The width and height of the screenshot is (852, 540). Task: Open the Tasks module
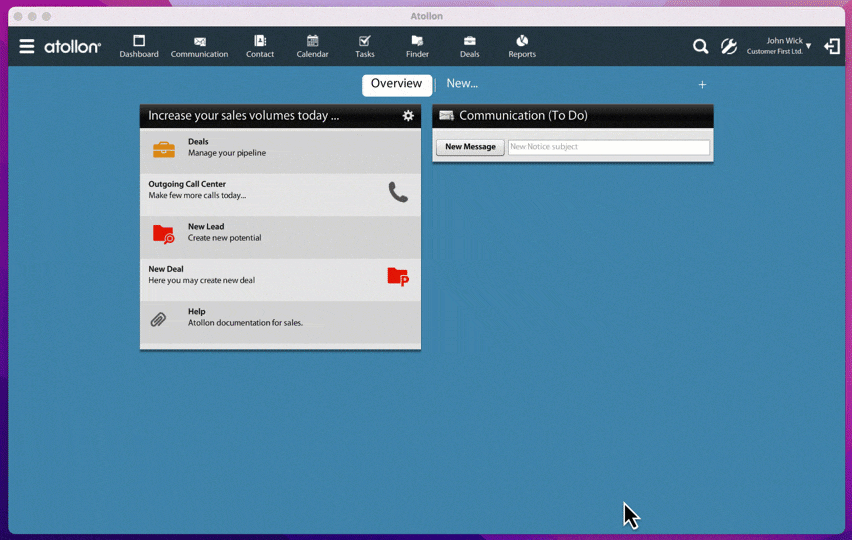(365, 46)
